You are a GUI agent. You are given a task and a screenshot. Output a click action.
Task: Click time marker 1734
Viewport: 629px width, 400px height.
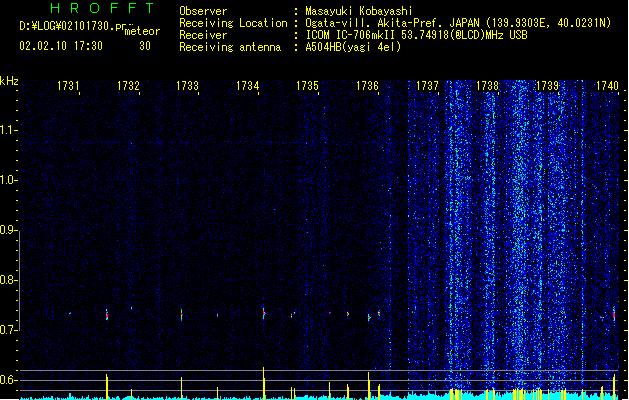pyautogui.click(x=248, y=86)
